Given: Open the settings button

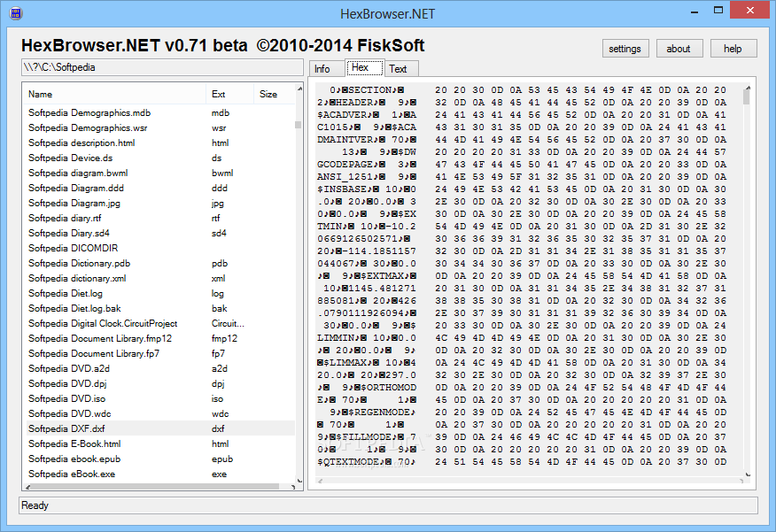Looking at the screenshot, I should (x=625, y=49).
